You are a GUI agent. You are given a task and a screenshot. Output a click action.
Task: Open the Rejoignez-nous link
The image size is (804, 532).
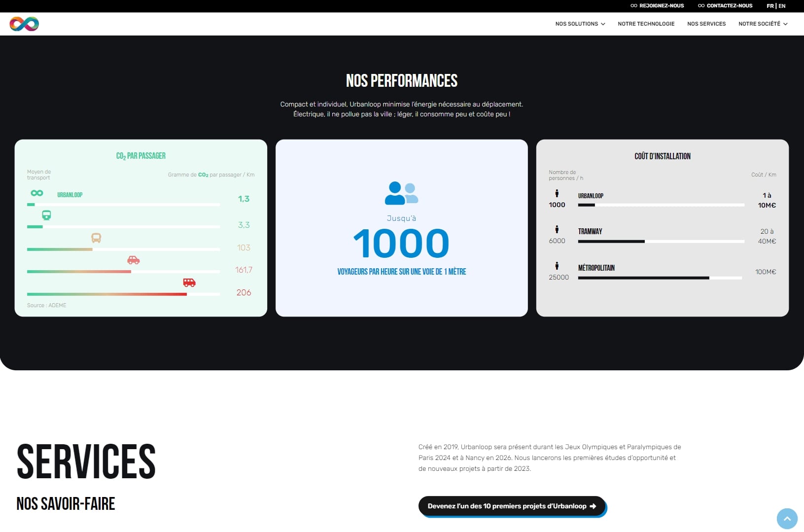tap(657, 6)
